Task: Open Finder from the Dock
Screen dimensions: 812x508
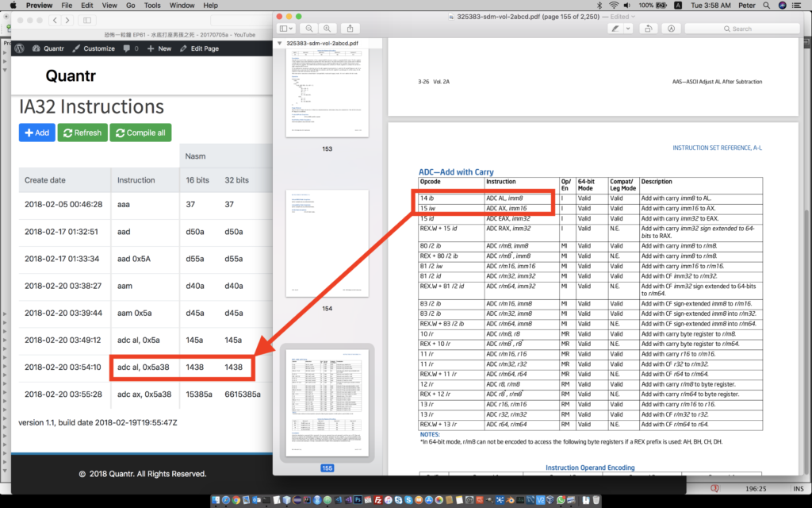Action: tap(216, 500)
